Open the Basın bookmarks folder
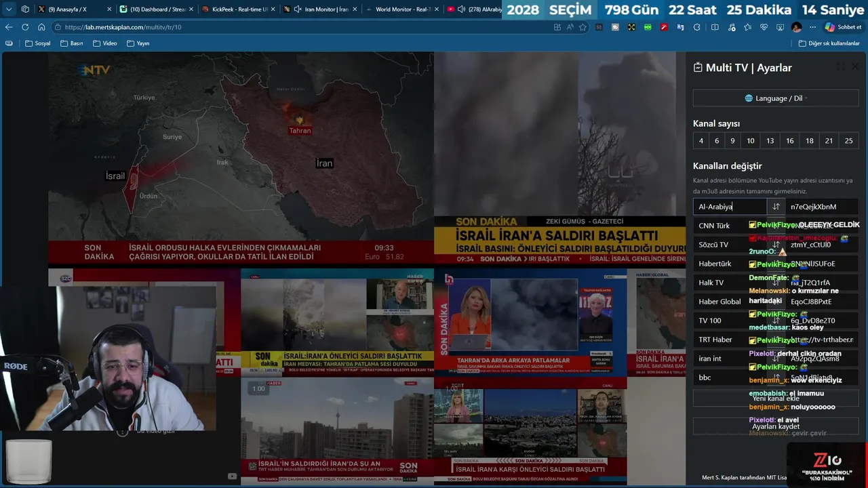Image resolution: width=868 pixels, height=488 pixels. (72, 43)
